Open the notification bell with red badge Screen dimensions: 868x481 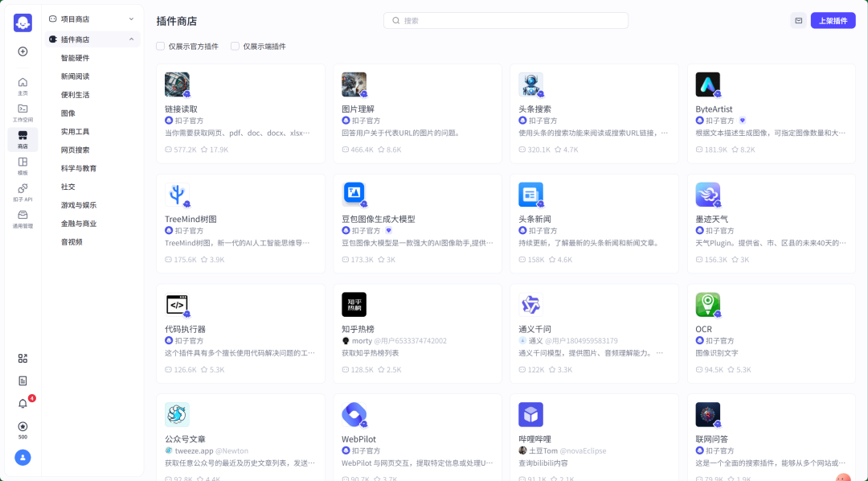click(23, 403)
